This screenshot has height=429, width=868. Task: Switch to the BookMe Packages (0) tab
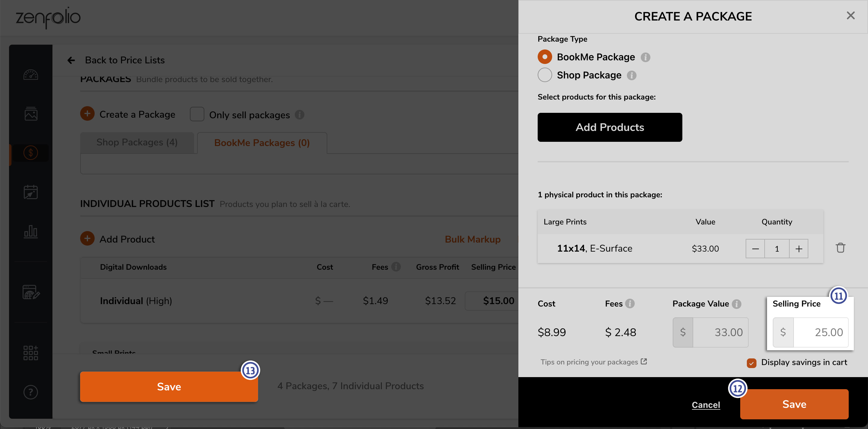[262, 143]
